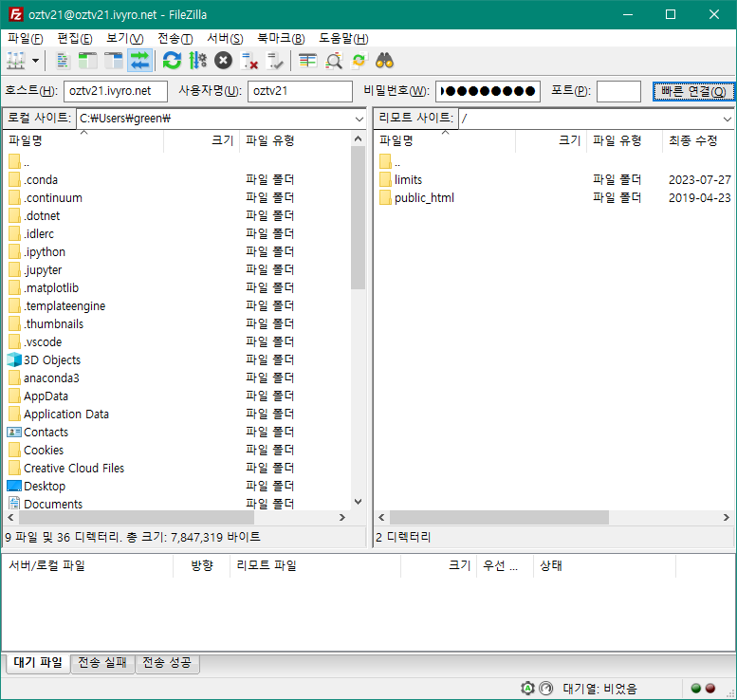The height and width of the screenshot is (700, 737).
Task: Toggle synchronized browsing icon
Action: pos(359,61)
